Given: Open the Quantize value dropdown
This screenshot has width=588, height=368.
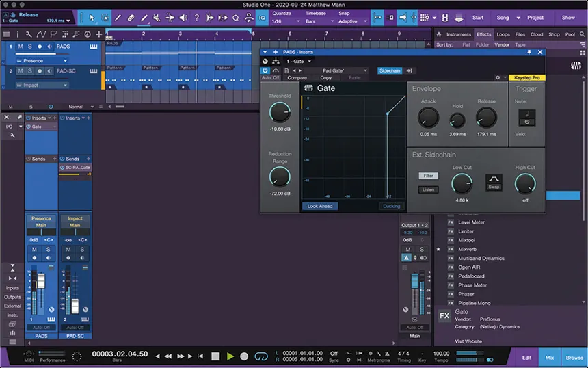Looking at the screenshot, I should pyautogui.click(x=286, y=21).
